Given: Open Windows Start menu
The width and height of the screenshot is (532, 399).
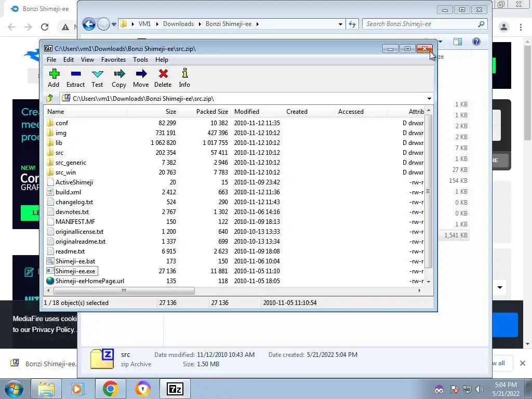Looking at the screenshot, I should click(x=14, y=389).
